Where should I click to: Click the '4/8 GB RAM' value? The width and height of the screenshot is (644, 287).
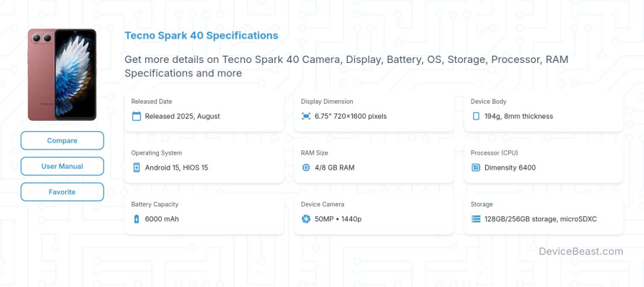334,167
